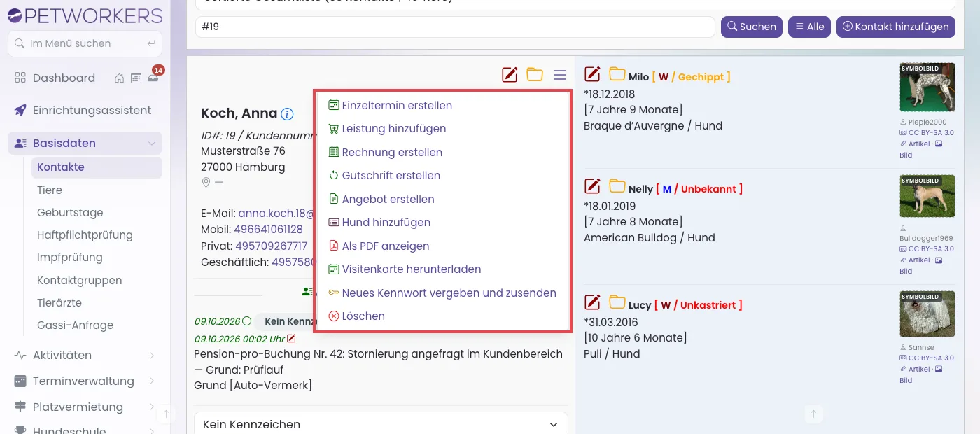980x434 pixels.
Task: Click the scroll-to-top arrow under the animal list
Action: coord(813,414)
